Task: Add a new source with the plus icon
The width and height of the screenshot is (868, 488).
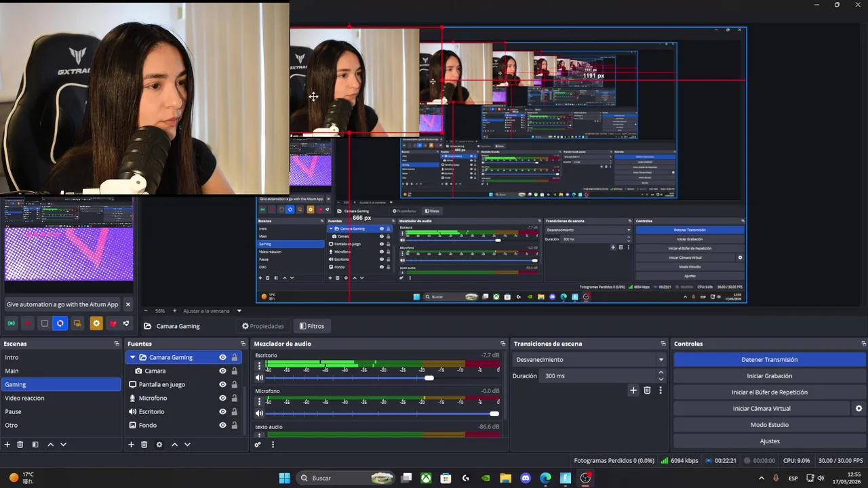Action: [x=131, y=445]
